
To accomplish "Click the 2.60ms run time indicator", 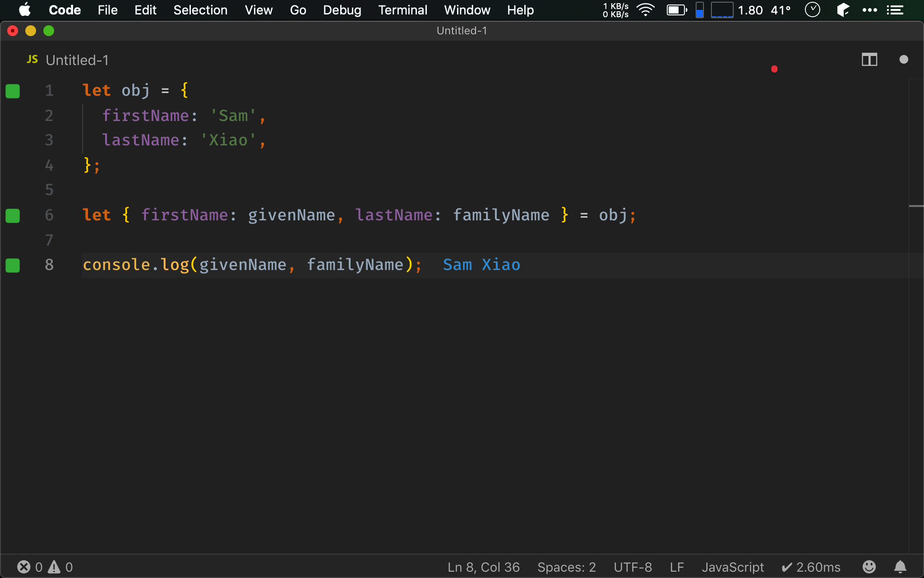I will coord(811,567).
